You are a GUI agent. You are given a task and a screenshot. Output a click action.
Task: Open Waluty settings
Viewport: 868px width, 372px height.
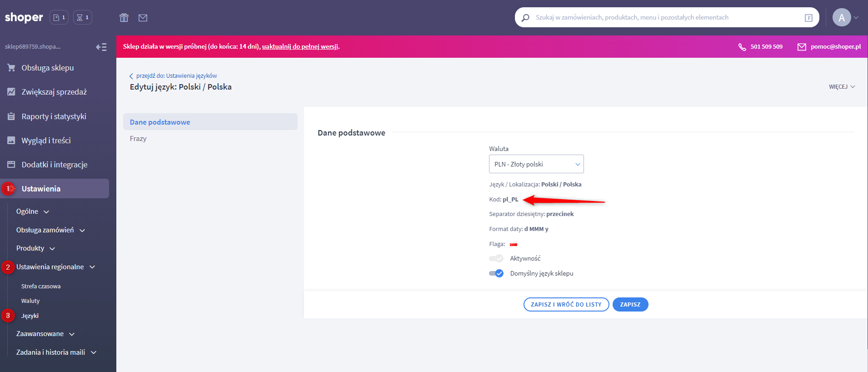[x=30, y=301]
